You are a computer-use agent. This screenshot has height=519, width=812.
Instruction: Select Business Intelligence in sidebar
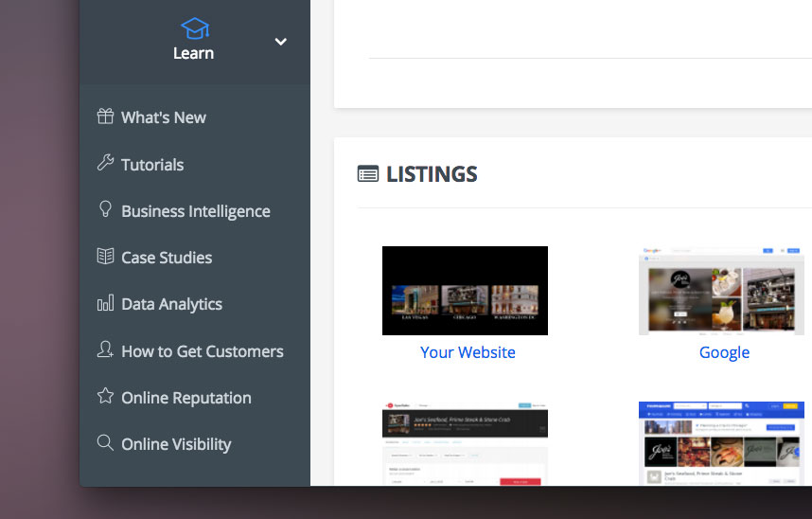pyautogui.click(x=196, y=211)
